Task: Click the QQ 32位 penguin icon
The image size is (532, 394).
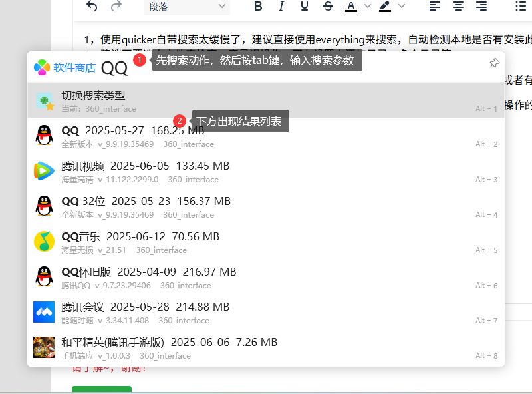Action: pos(44,206)
